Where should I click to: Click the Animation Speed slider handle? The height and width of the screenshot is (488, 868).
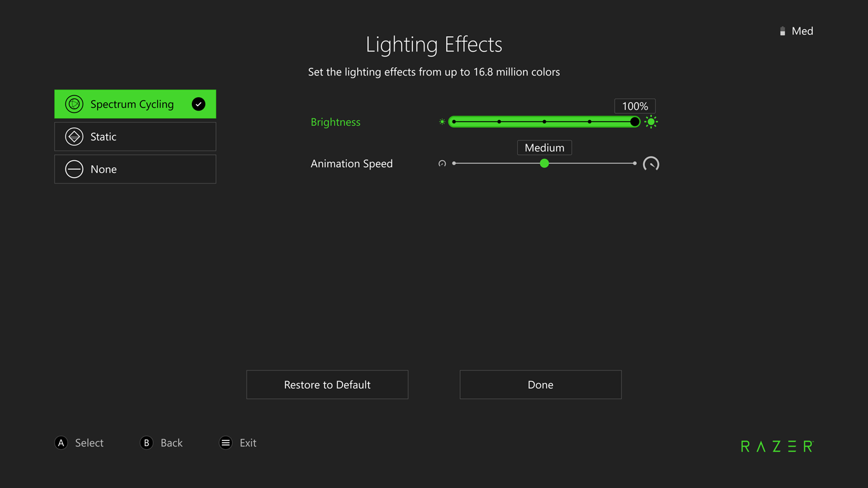coord(544,163)
